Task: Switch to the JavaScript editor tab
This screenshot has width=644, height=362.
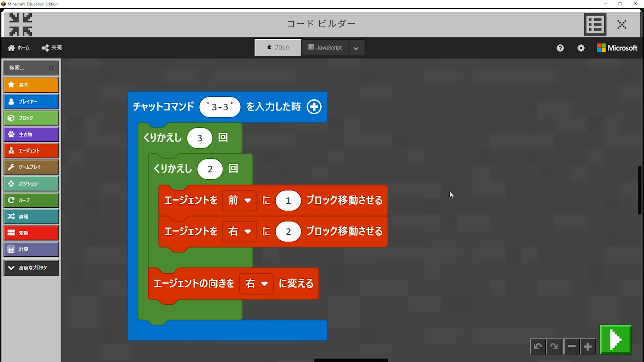Action: [x=325, y=48]
